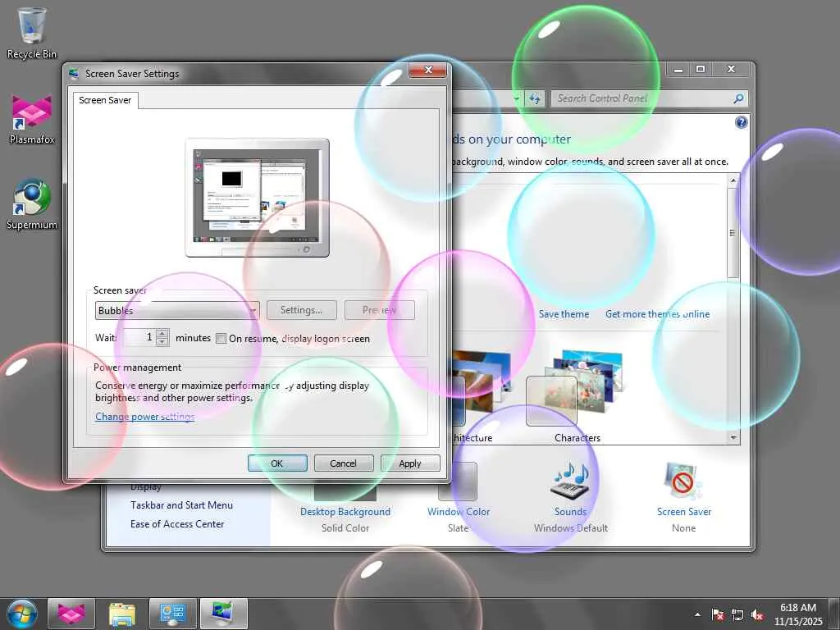This screenshot has height=630, width=840.
Task: Confirm with the OK button
Action: 277,463
